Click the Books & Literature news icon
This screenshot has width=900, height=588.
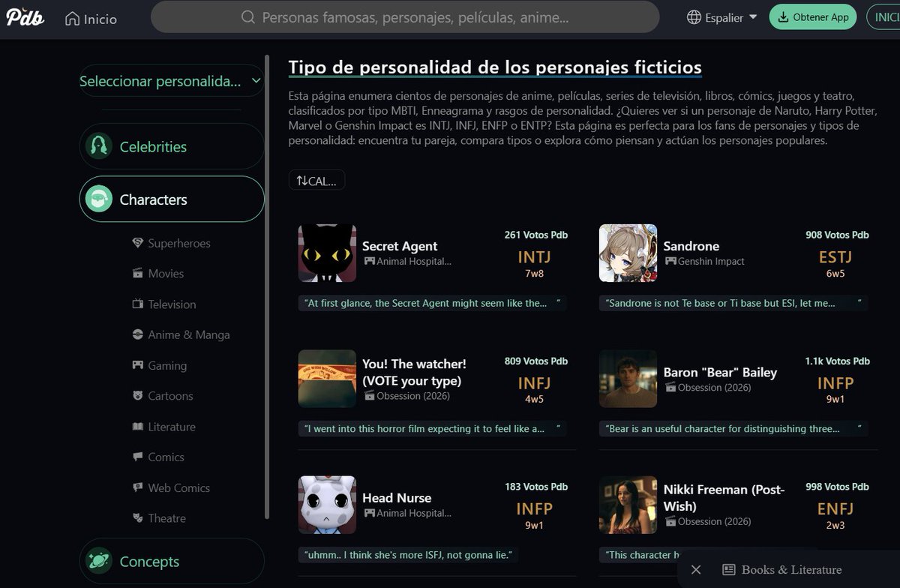728,570
